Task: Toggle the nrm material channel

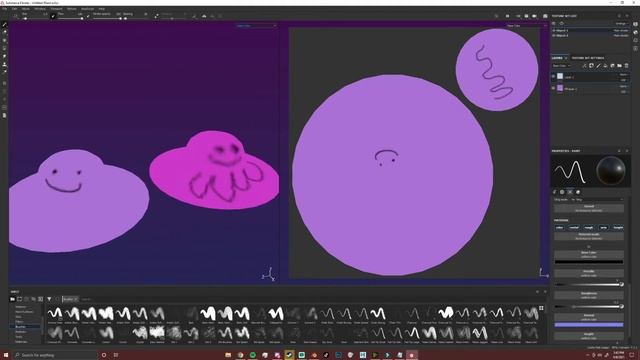Action: pos(604,227)
